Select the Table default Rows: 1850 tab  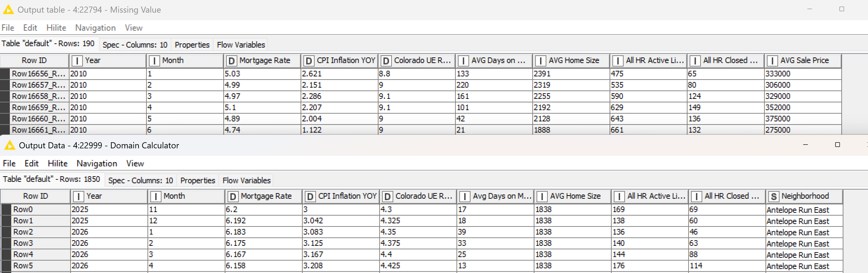click(51, 179)
